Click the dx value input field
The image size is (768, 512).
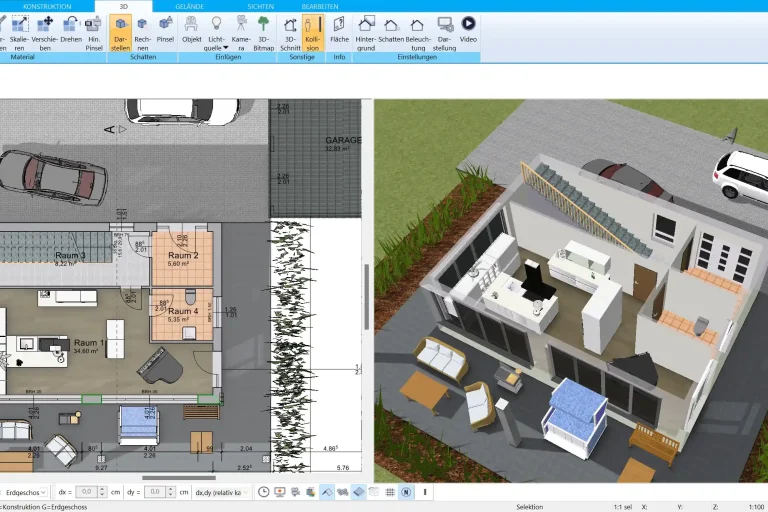(x=87, y=492)
